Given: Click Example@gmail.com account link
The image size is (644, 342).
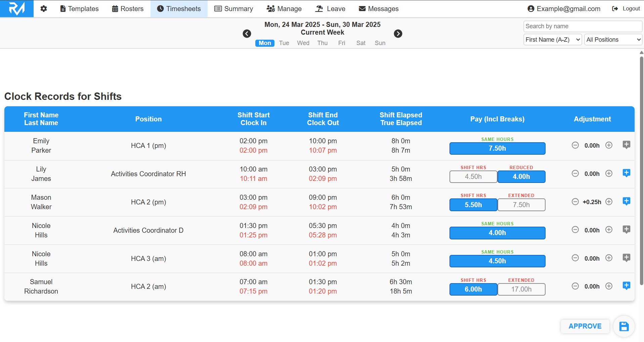Looking at the screenshot, I should pyautogui.click(x=564, y=9).
